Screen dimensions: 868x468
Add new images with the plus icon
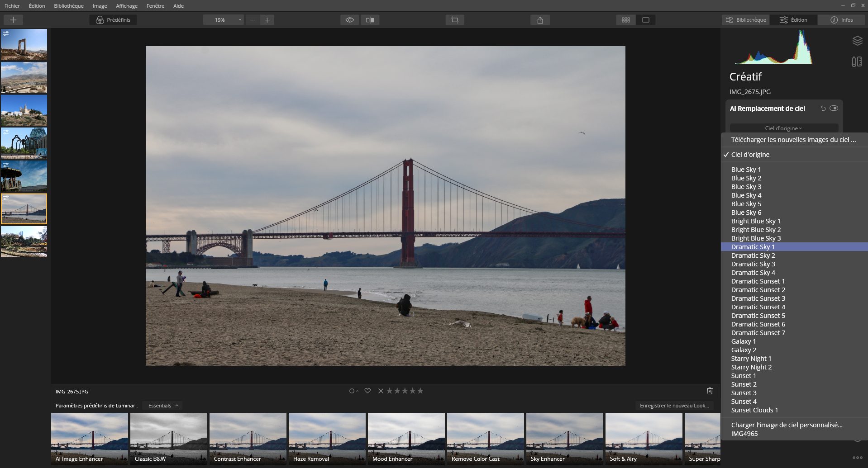coord(14,19)
